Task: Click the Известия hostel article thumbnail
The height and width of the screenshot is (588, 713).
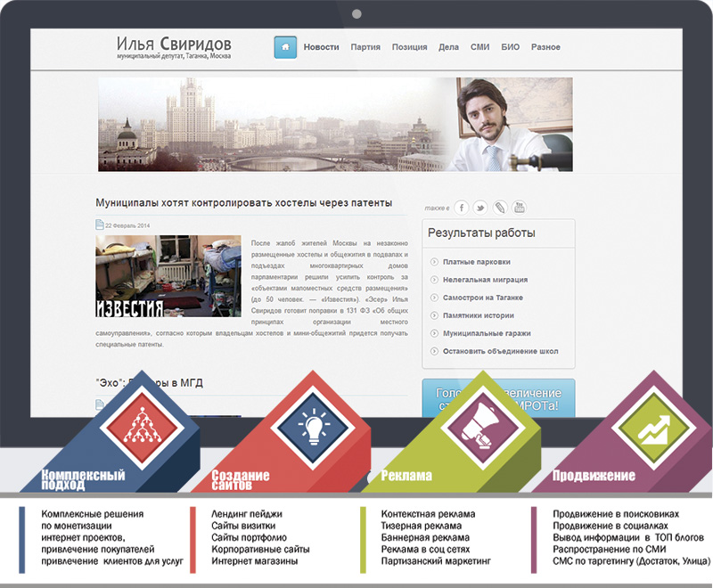Action: tap(168, 276)
